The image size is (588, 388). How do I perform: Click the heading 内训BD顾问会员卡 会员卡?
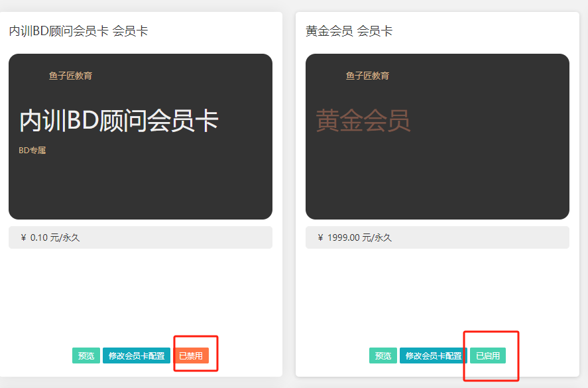78,31
